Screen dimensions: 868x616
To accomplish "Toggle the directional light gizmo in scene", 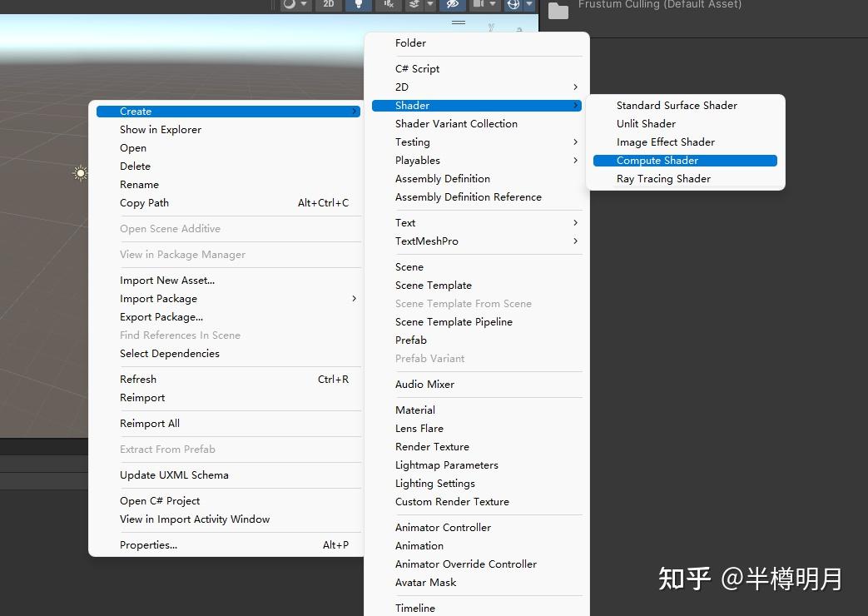I will 80,173.
